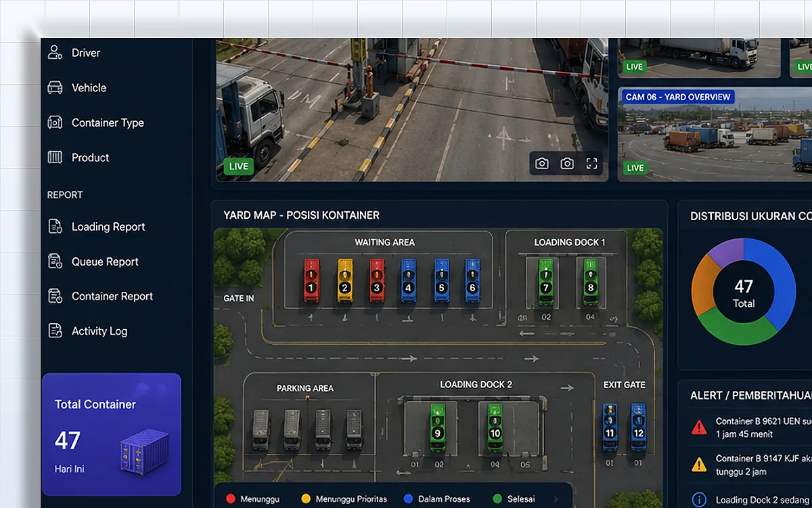The image size is (812, 508).
Task: Open the Container Report menu item
Action: tap(100, 296)
